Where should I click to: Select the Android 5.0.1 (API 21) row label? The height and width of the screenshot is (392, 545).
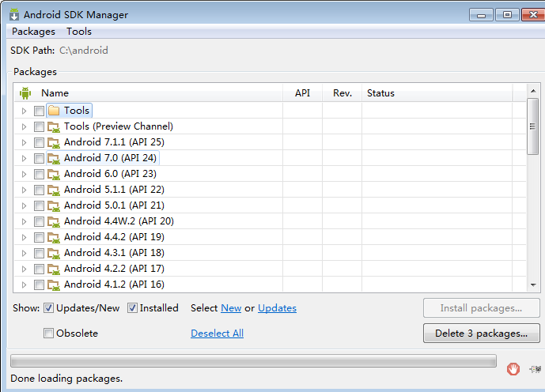(114, 205)
